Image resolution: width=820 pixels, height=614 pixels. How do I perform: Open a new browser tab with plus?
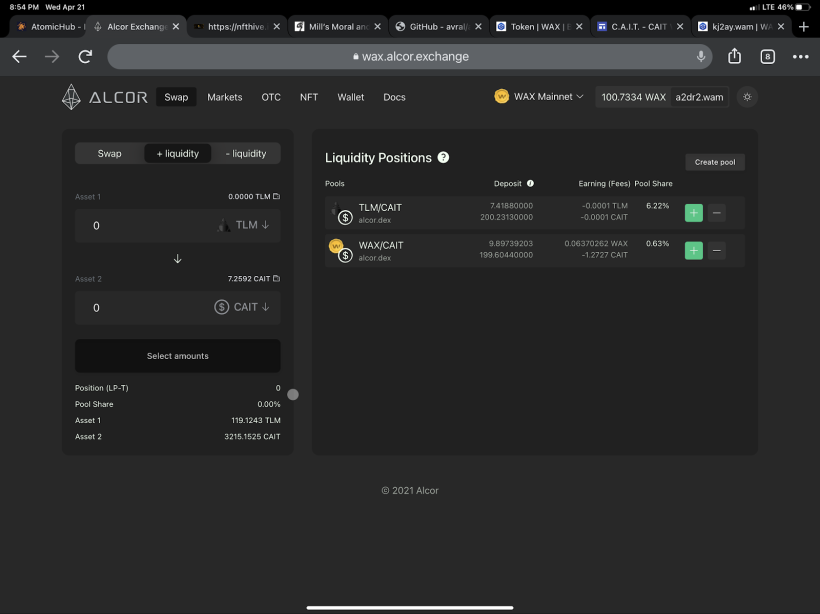click(804, 26)
